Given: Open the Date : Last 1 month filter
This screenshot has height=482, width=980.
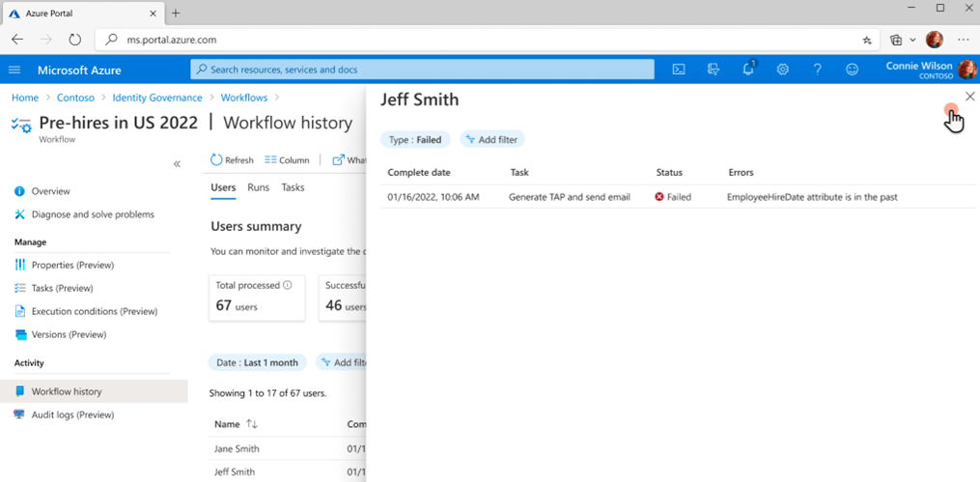Looking at the screenshot, I should (x=257, y=362).
